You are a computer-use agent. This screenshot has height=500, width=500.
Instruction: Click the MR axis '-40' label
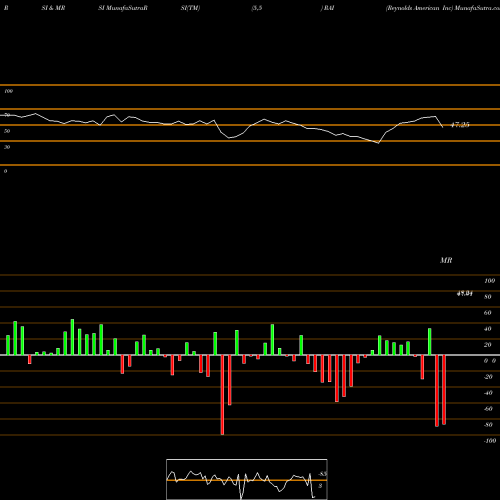[x=488, y=393]
